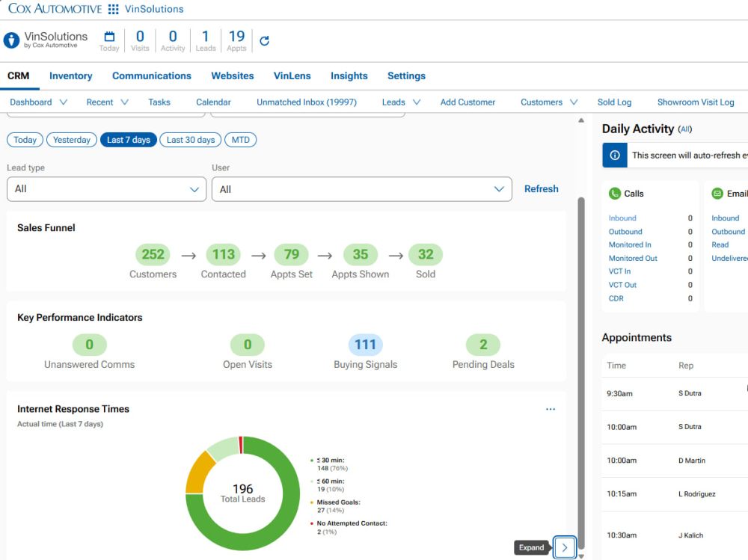Image resolution: width=748 pixels, height=560 pixels.
Task: Expand the Recent submenu chevron
Action: [x=124, y=102]
